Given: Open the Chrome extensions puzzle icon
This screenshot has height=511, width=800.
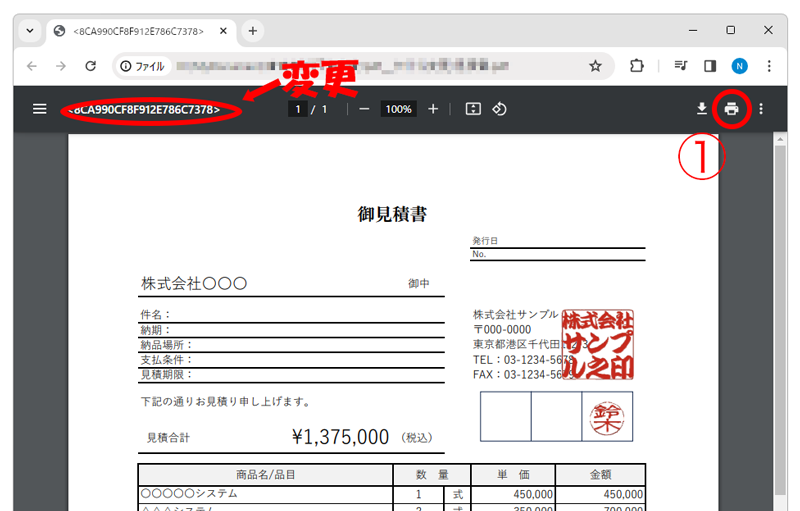Looking at the screenshot, I should 637,66.
